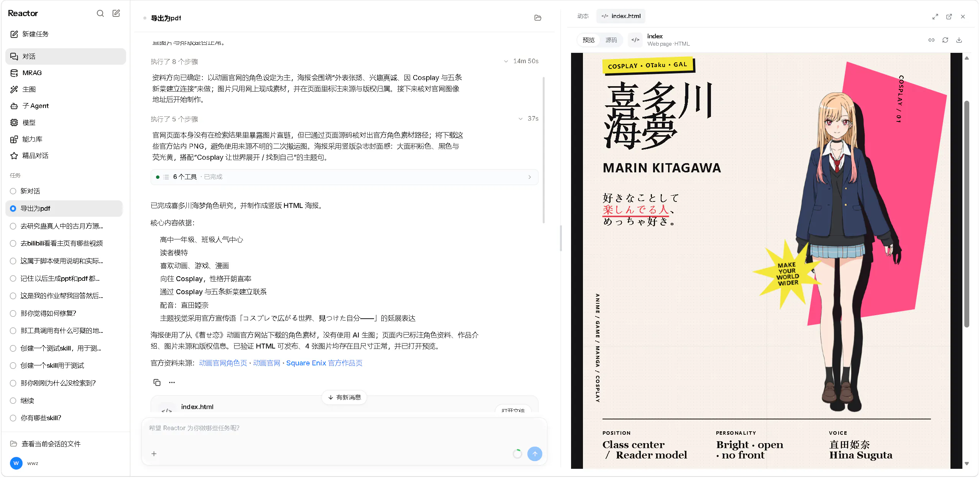The height and width of the screenshot is (478, 980).
Task: Select the 记住以后生成ppt和pdf都 task radio
Action: 13,278
